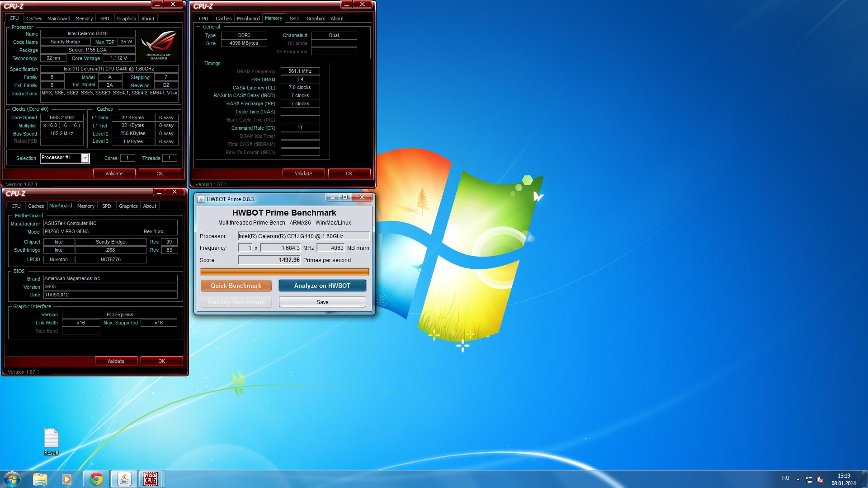Minimize the CPU-Z Memory window
Screen dimensions: 868x488
click(346, 5)
